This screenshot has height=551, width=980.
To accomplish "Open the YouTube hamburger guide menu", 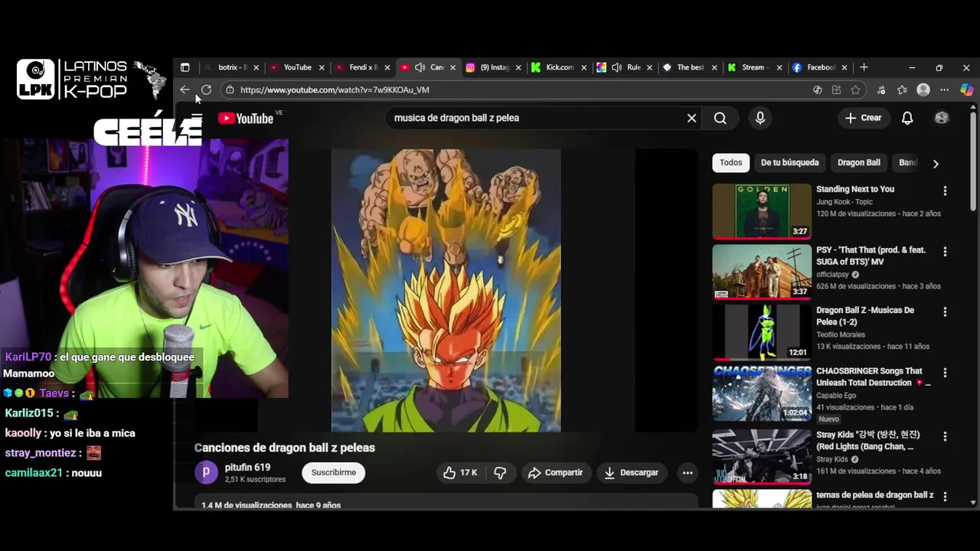I will point(197,118).
